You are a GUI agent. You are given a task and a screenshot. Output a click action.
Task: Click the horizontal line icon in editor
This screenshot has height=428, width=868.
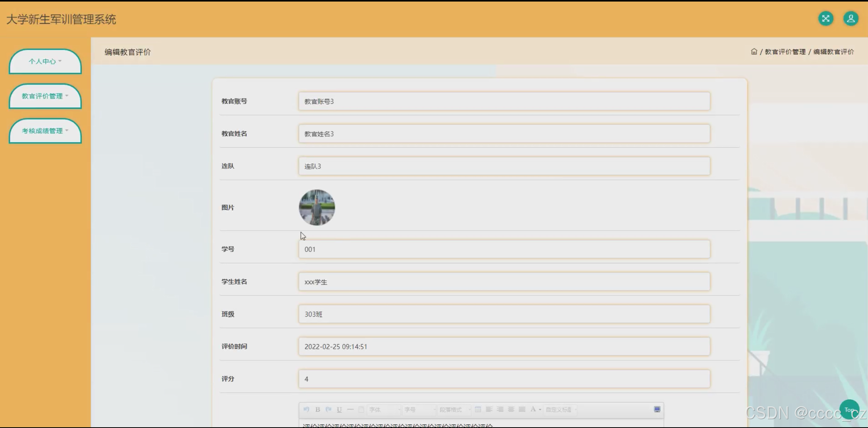coord(350,410)
